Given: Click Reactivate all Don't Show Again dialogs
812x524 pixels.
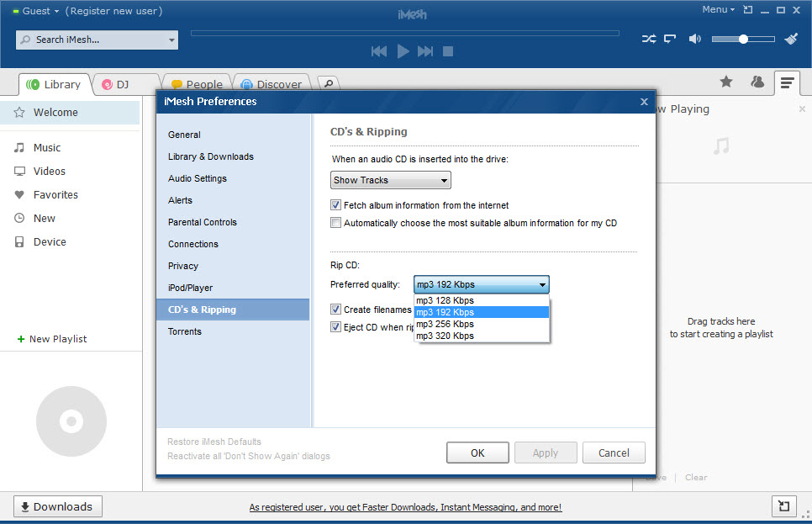Looking at the screenshot, I should [249, 456].
